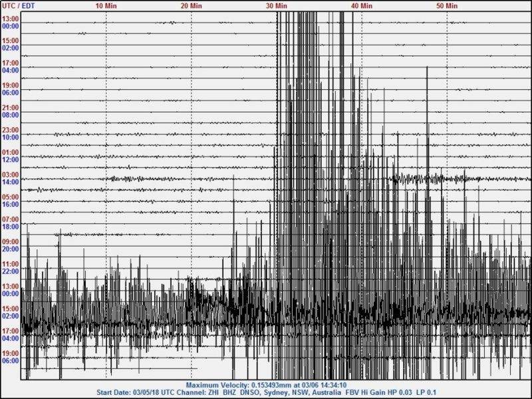Click the 14:00 EDT row label
The height and width of the screenshot is (399, 532).
[x=11, y=182]
